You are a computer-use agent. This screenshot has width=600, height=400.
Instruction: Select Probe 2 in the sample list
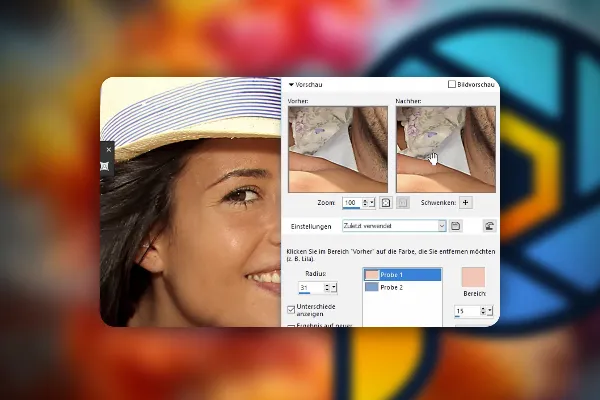(403, 287)
